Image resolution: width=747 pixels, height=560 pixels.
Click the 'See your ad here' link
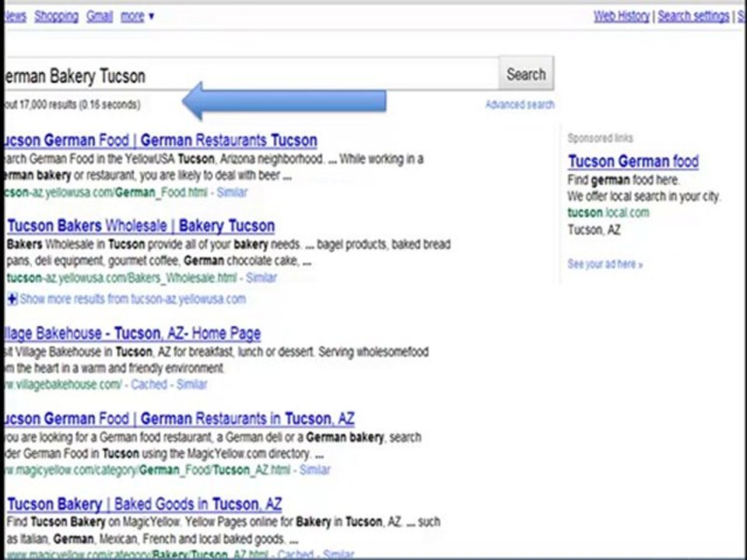(605, 264)
